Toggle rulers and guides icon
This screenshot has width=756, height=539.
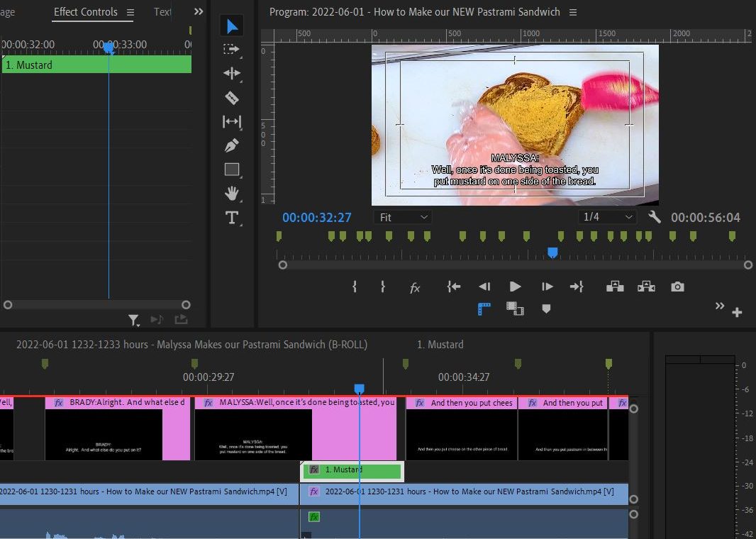click(x=484, y=309)
